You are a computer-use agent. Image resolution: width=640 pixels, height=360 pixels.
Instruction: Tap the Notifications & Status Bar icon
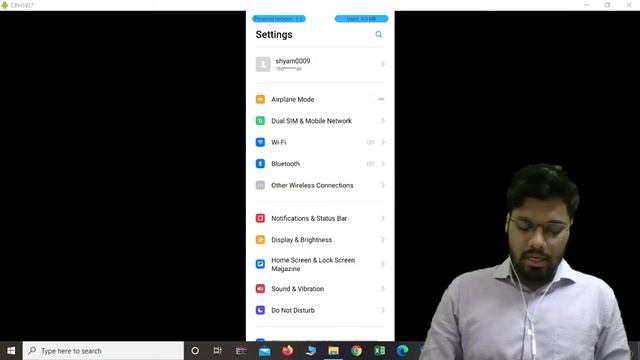(x=260, y=218)
